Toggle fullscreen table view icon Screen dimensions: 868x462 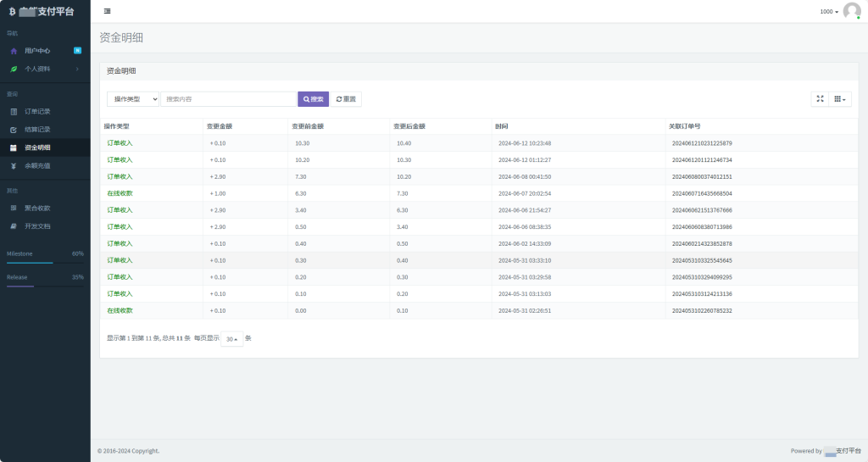820,99
